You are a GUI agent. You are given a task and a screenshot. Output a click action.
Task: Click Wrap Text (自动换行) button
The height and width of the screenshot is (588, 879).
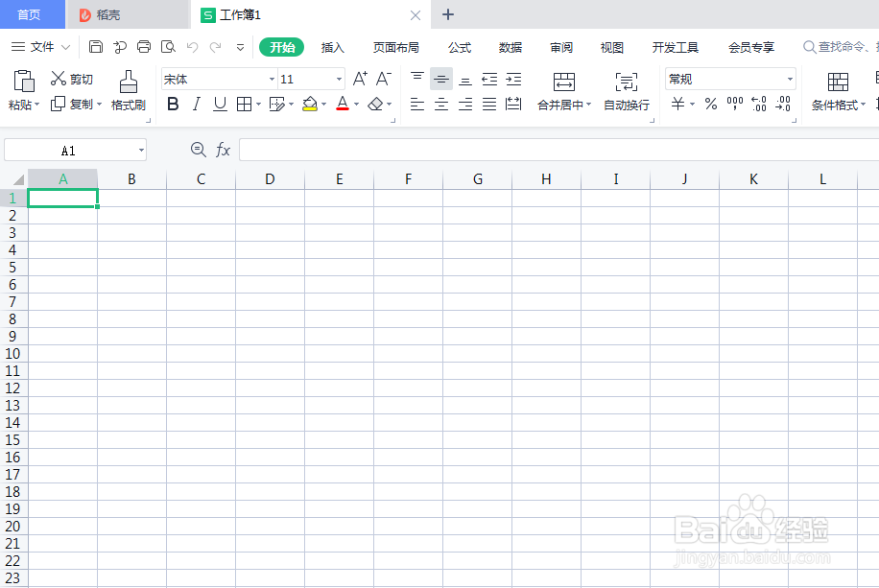(627, 92)
